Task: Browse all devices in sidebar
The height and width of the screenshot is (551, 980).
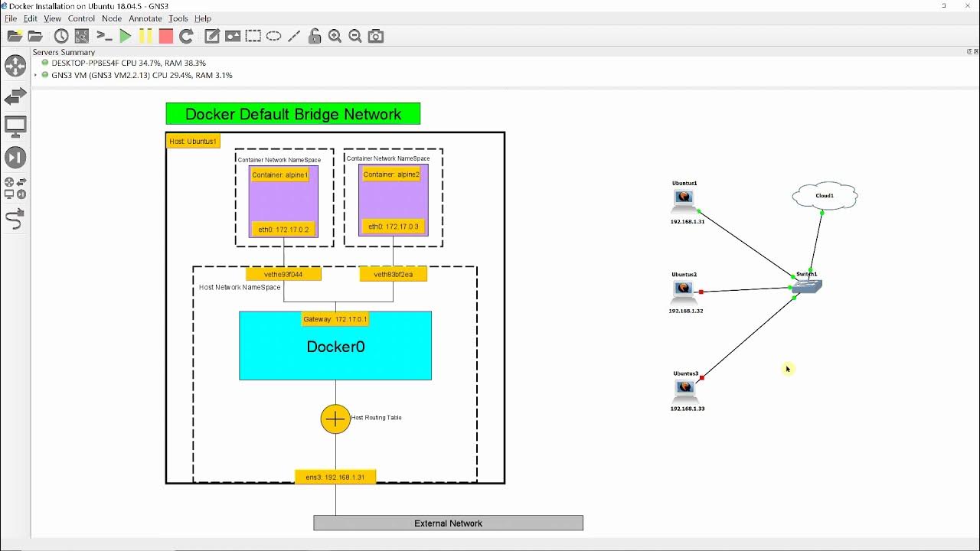Action: pyautogui.click(x=15, y=187)
